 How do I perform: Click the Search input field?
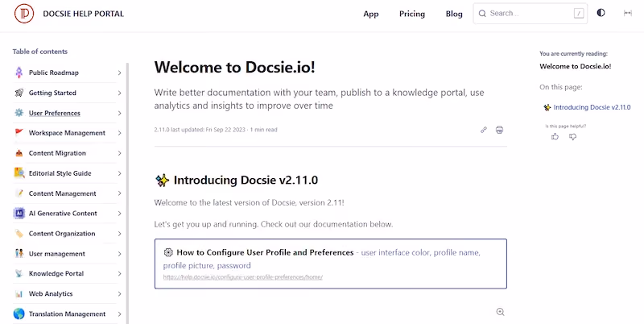coord(530,14)
